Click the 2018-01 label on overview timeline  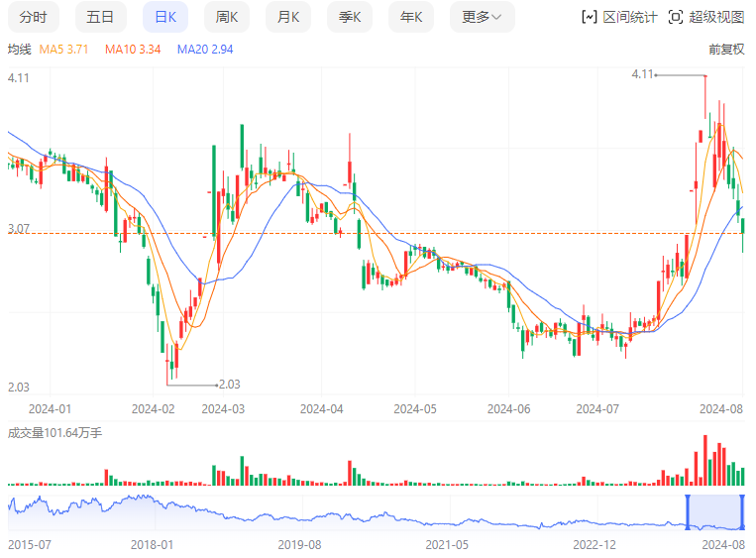point(152,545)
